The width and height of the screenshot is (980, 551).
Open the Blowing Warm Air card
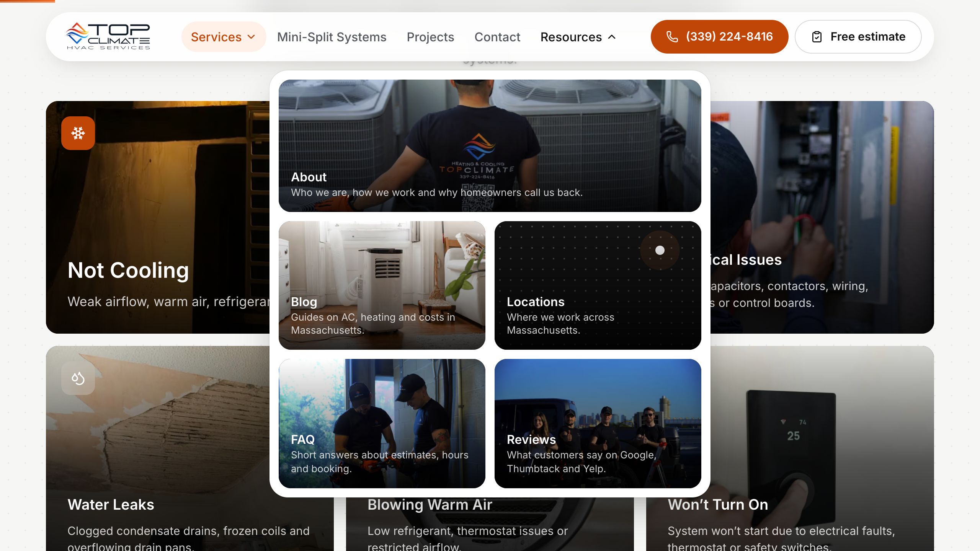490,524
